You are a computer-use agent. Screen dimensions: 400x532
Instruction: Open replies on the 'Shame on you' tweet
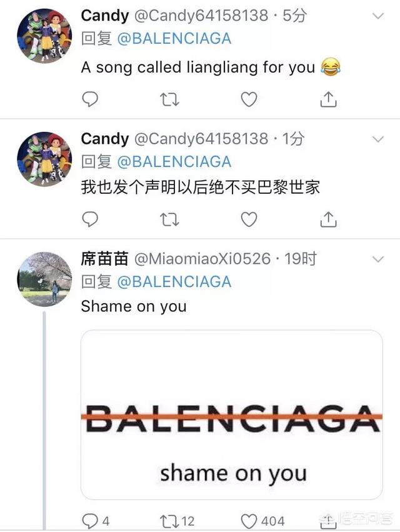pyautogui.click(x=96, y=521)
